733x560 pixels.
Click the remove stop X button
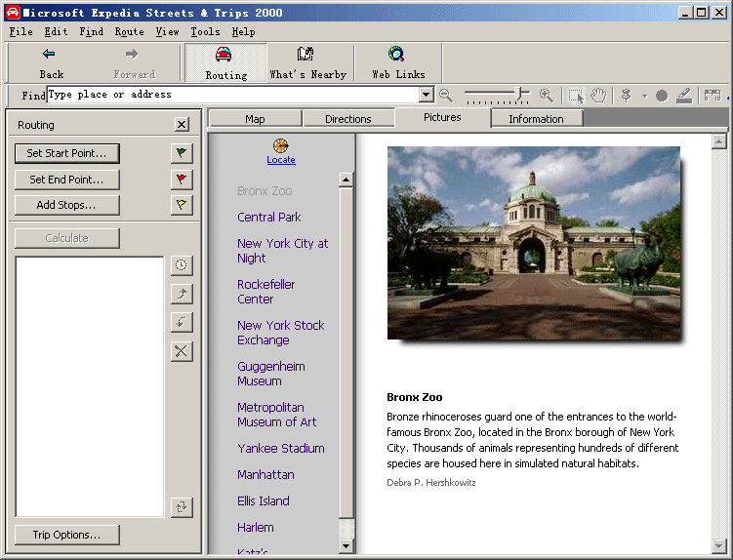[x=182, y=351]
